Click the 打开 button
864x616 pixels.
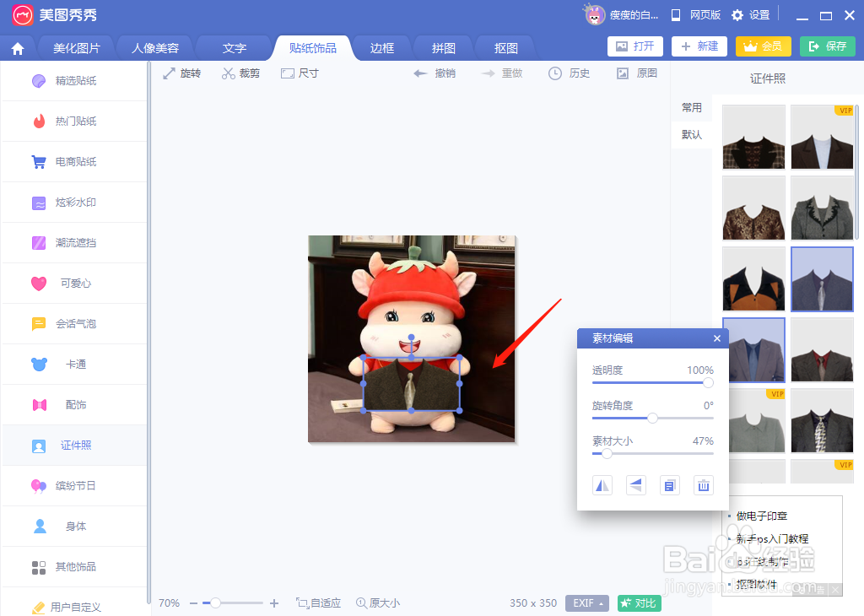[x=634, y=46]
